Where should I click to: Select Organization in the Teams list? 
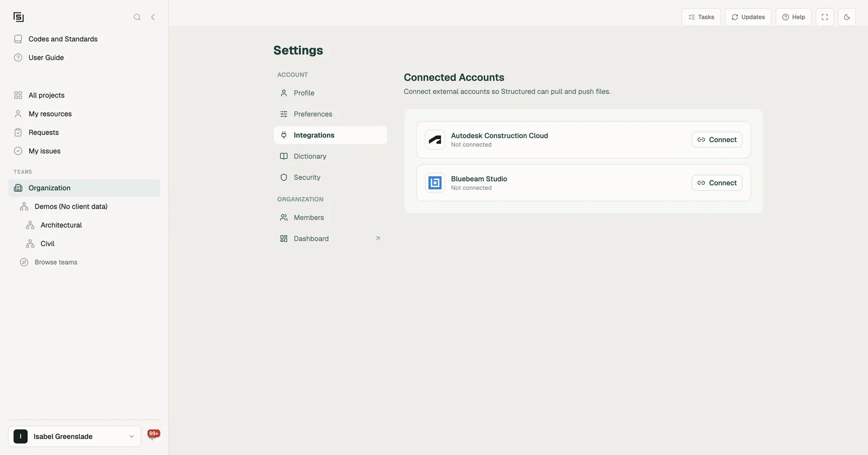[x=84, y=188]
